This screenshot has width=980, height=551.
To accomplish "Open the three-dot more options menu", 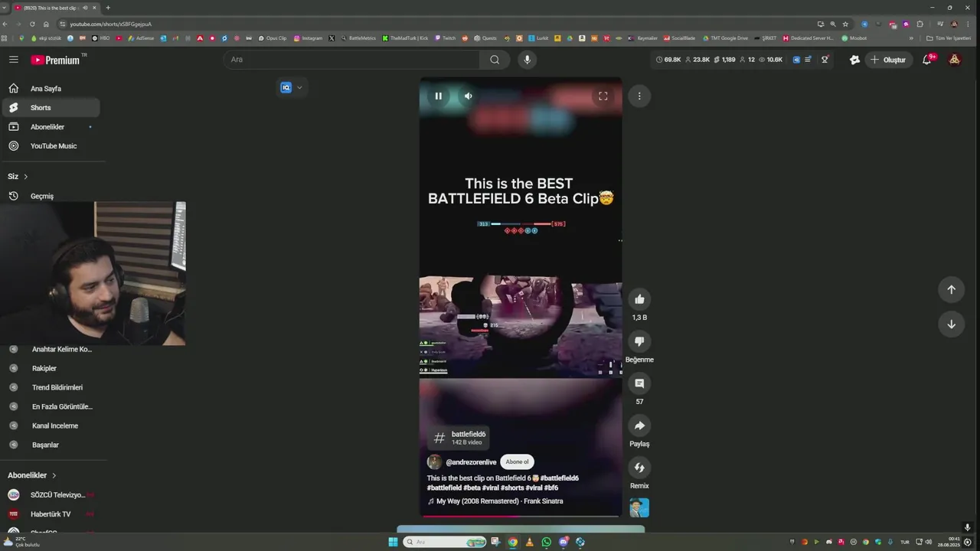I will [639, 96].
